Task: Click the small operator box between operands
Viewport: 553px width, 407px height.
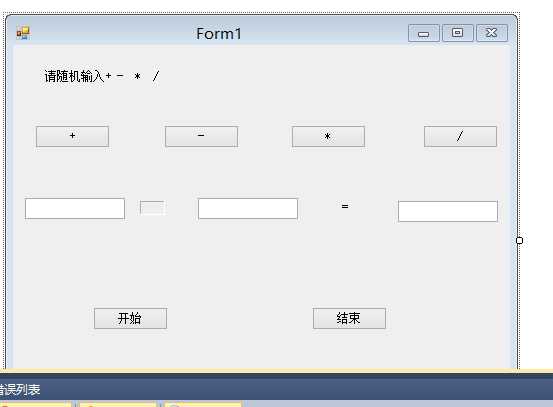Action: (x=152, y=208)
